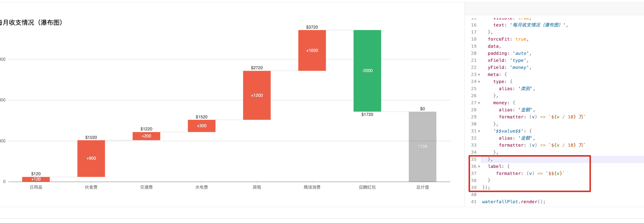
Task: Select the waterfallPlot.render() line of code
Action: tap(513, 201)
